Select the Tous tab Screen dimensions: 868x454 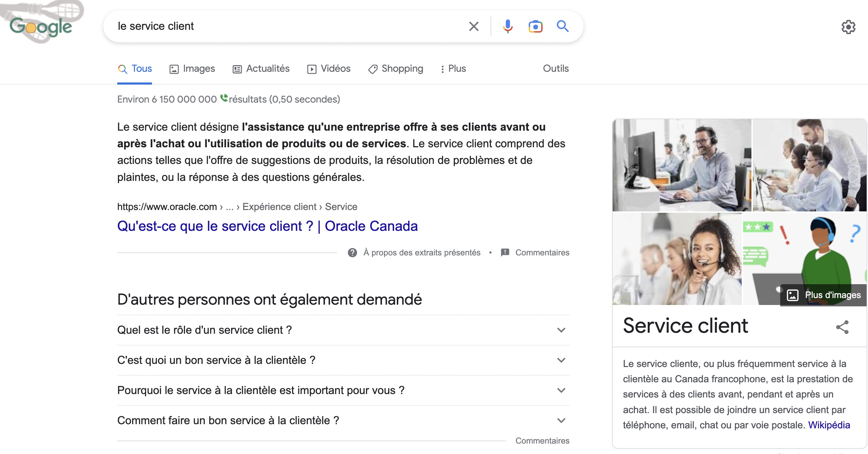tap(135, 69)
